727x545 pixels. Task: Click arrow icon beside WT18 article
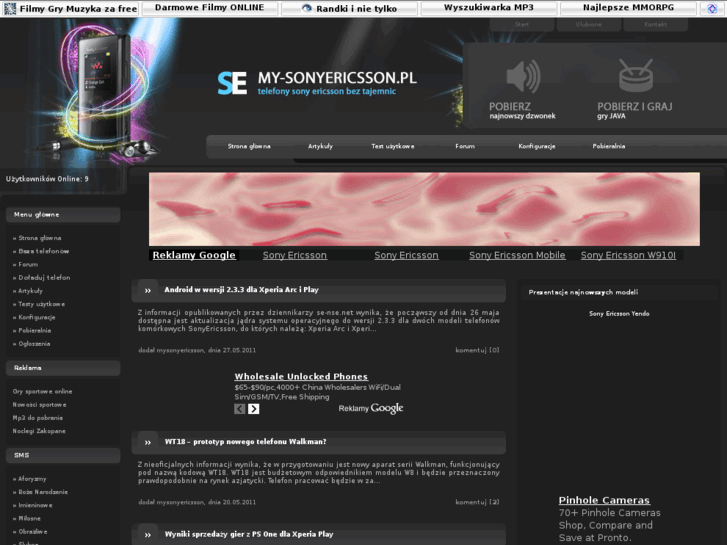pos(147,442)
